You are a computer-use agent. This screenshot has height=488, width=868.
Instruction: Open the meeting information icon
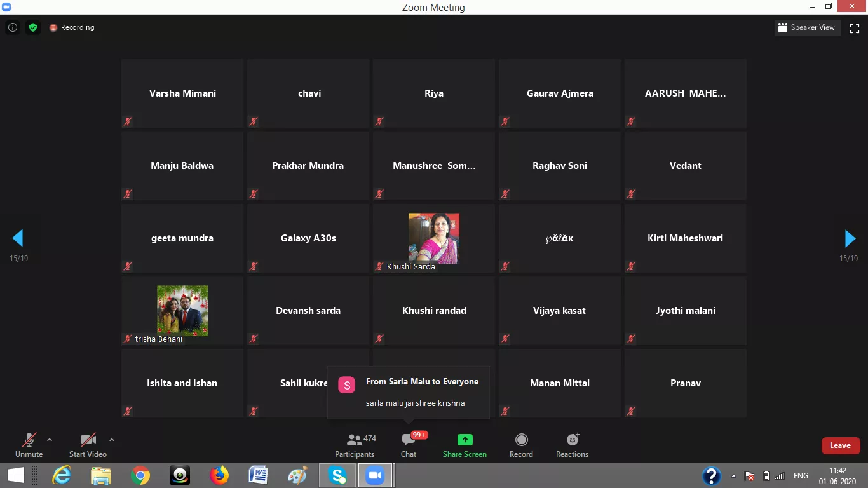coord(12,27)
